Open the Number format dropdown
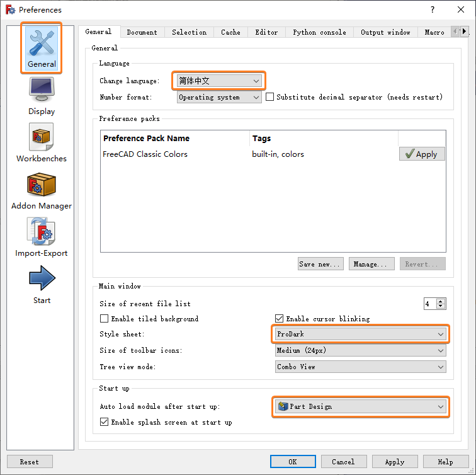This screenshot has height=475, width=476. pos(219,97)
